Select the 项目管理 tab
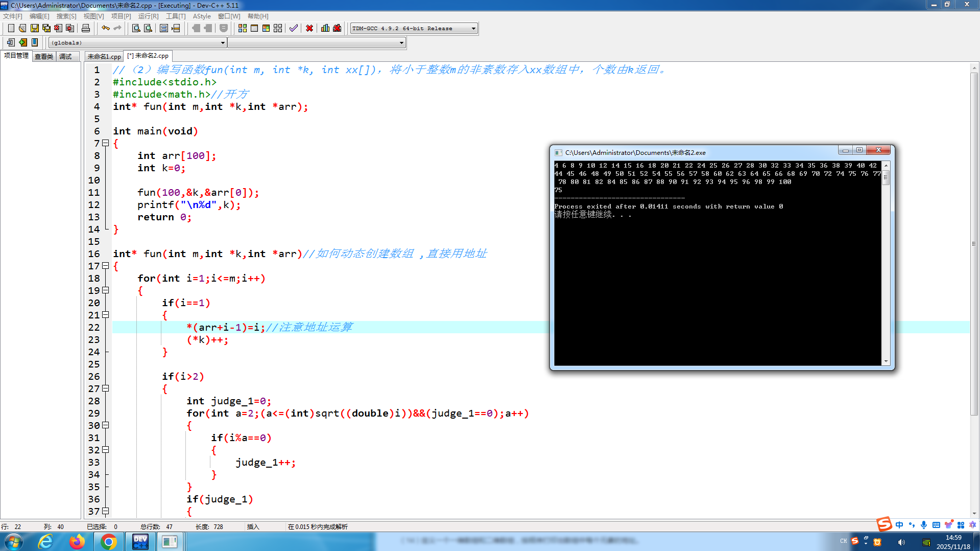 [x=16, y=56]
